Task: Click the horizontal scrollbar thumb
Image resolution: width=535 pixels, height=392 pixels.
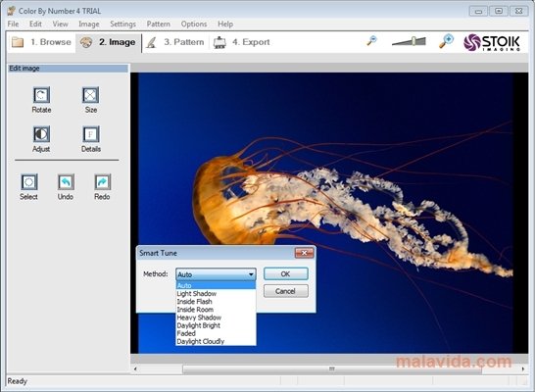Action: pos(332,368)
